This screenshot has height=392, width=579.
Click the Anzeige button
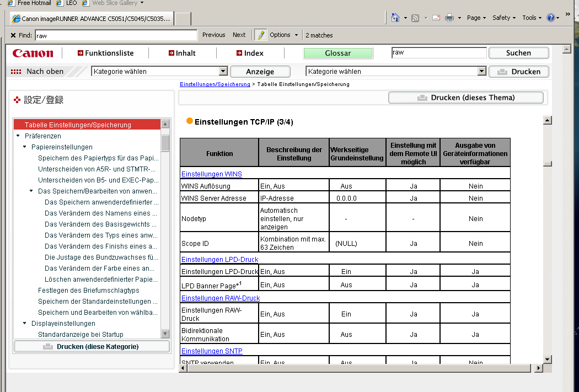(260, 72)
